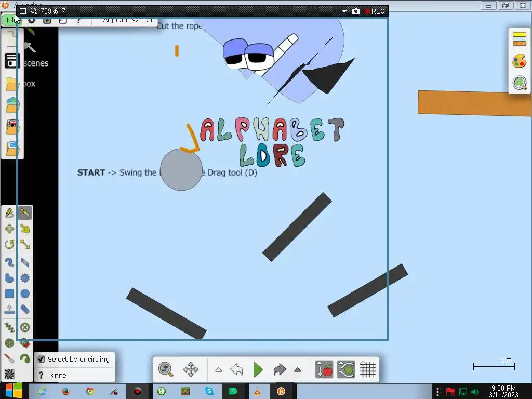This screenshot has width=532, height=399.
Task: Select the Knife tool
Action: 25,213
